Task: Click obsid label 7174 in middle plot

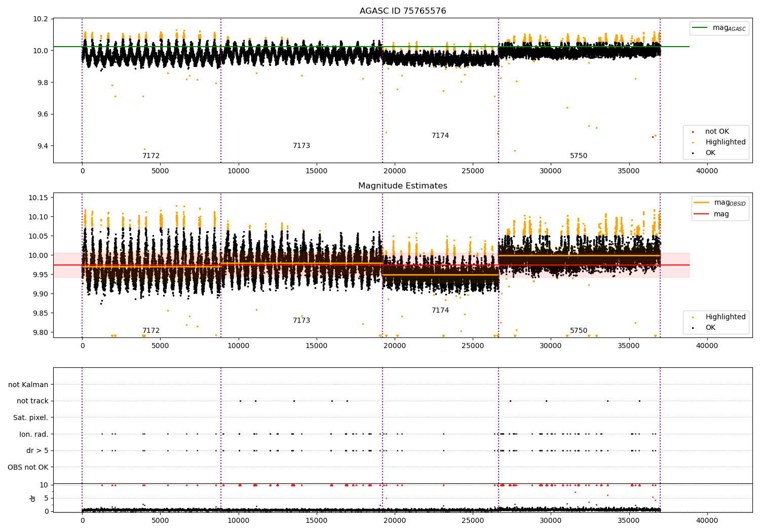Action: 440,311
